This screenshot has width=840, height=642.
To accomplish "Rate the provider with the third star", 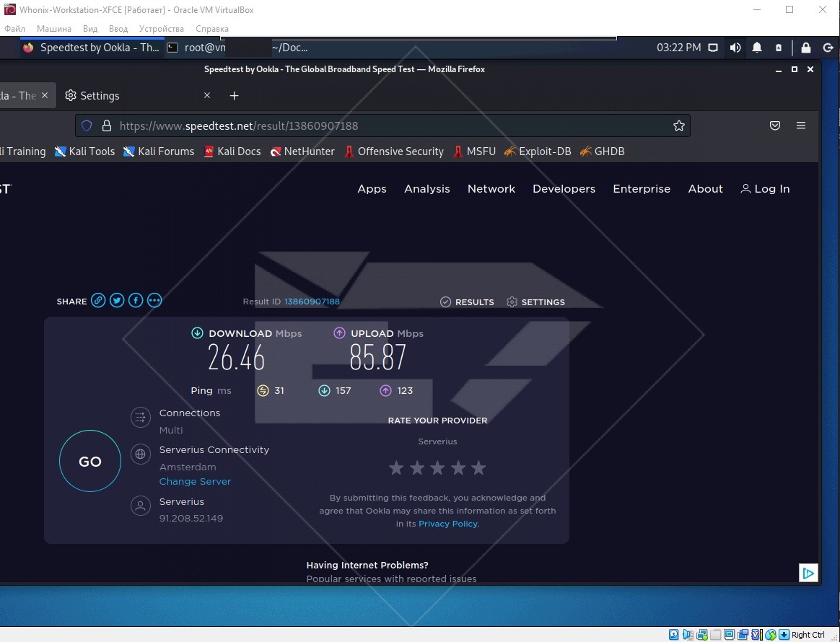I will point(437,468).
